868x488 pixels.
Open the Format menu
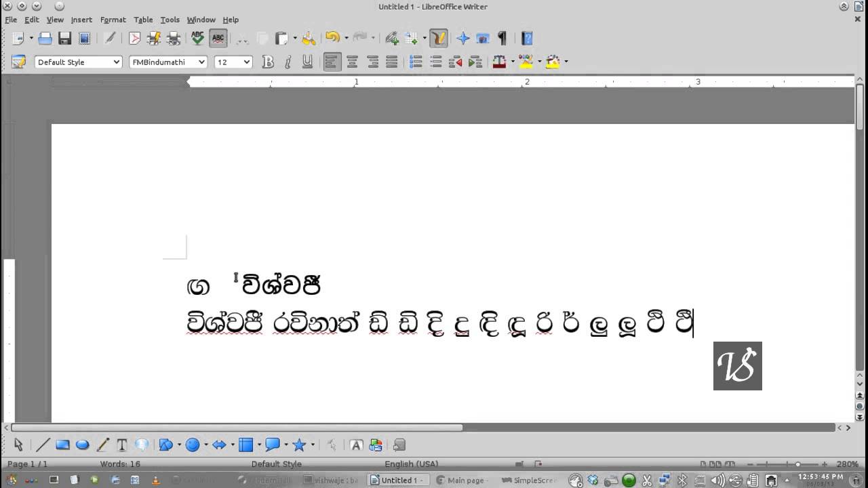(113, 20)
